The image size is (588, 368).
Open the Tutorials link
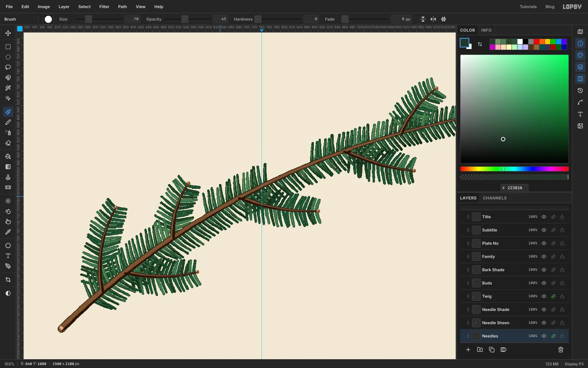(x=528, y=7)
